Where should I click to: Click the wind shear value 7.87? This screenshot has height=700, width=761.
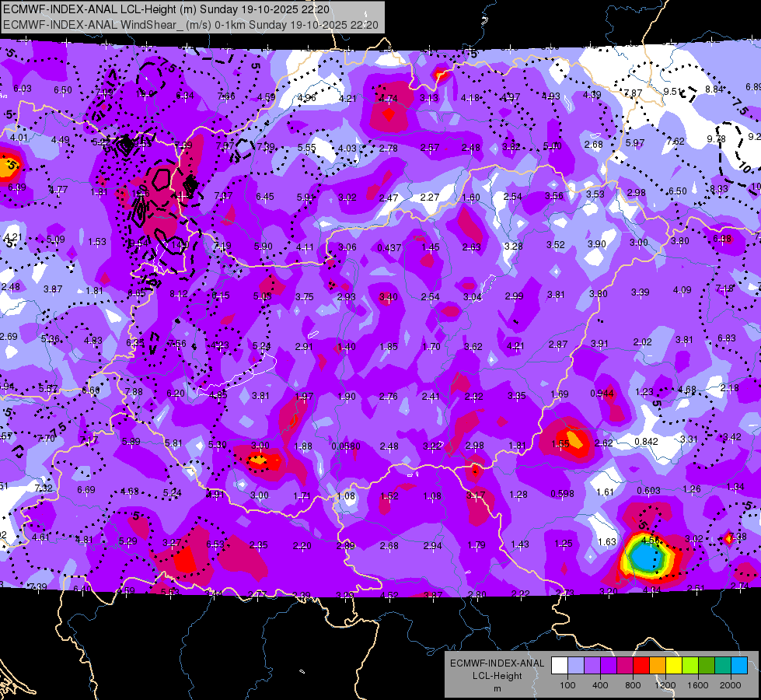click(633, 93)
